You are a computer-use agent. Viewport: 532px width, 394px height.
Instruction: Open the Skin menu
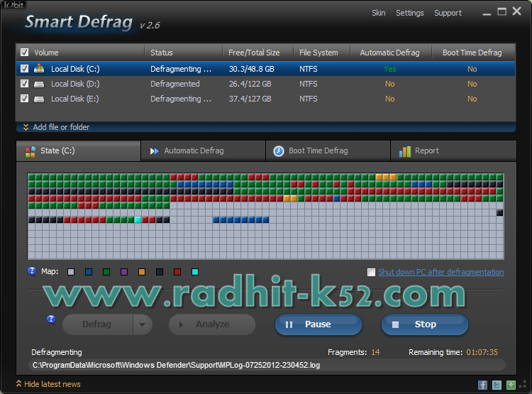(378, 13)
